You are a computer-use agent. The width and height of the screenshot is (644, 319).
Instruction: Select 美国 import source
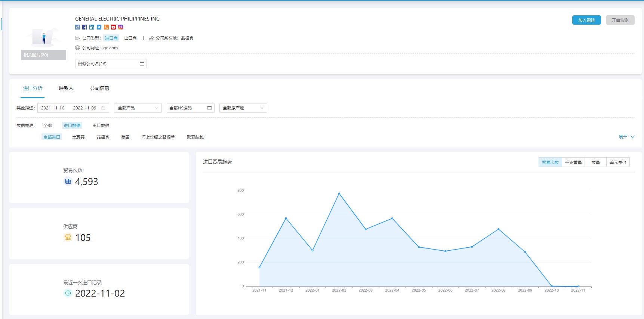click(125, 137)
